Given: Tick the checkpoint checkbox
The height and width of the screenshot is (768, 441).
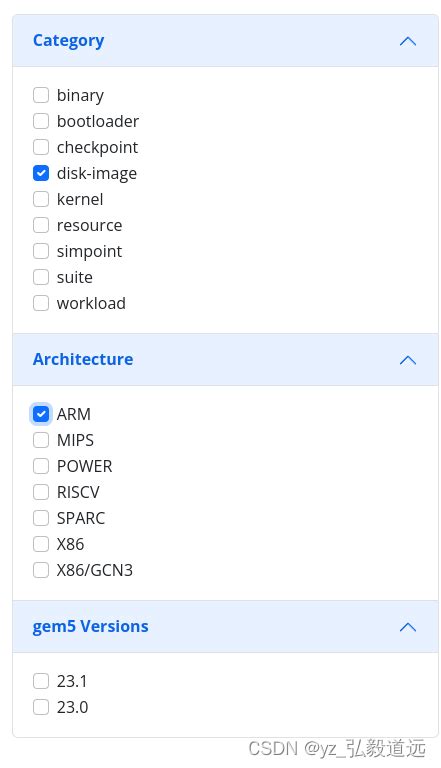Looking at the screenshot, I should click(x=41, y=147).
